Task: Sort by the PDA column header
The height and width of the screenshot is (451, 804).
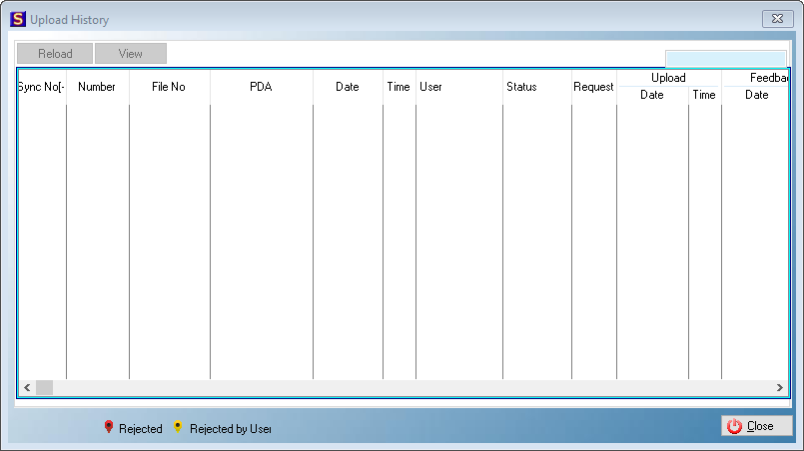Action: 261,87
